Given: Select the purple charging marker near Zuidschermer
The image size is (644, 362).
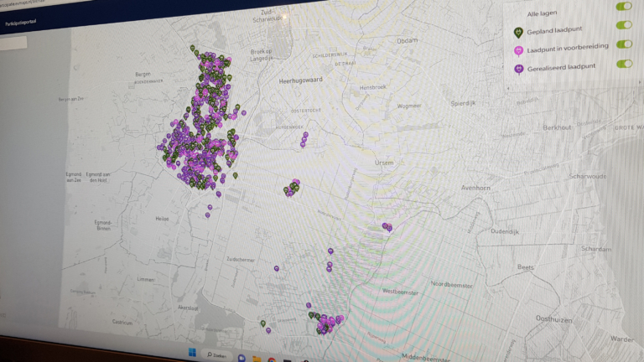Looking at the screenshot, I should pyautogui.click(x=277, y=269).
